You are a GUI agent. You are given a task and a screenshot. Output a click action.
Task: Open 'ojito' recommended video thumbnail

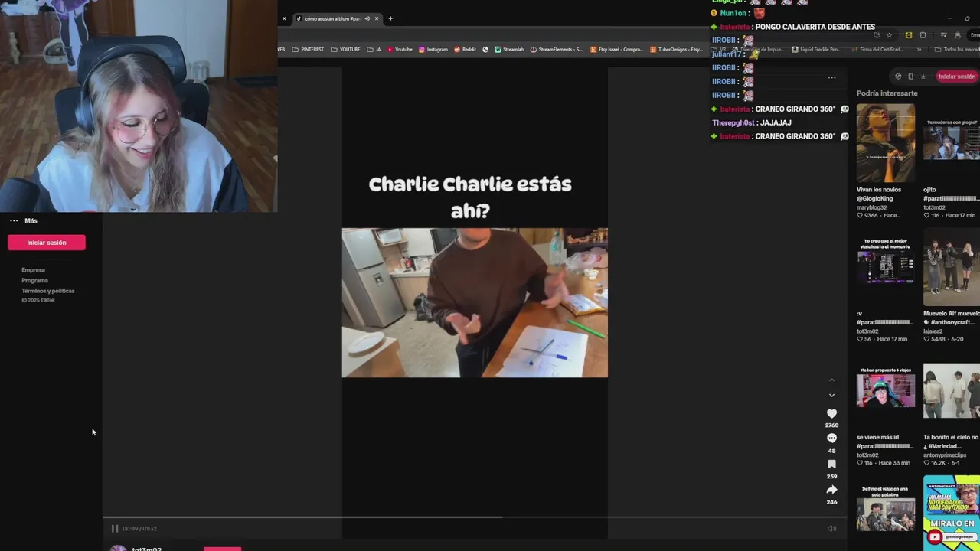tap(952, 143)
